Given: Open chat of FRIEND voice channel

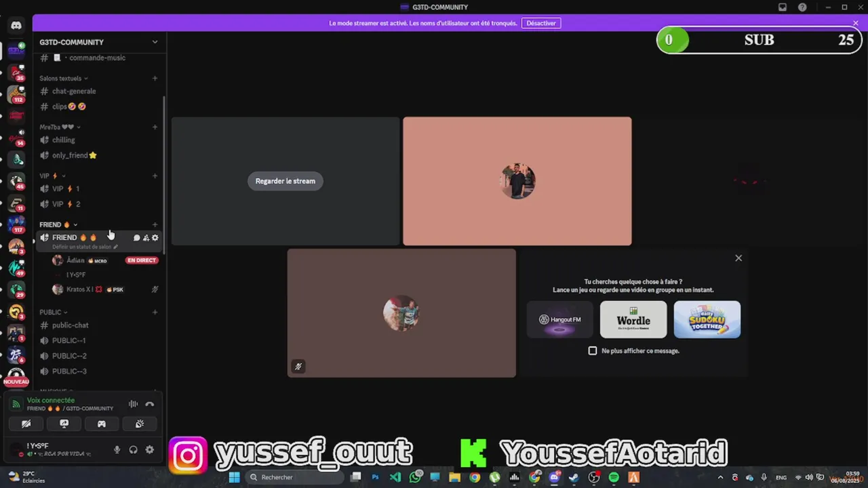Looking at the screenshot, I should click(136, 238).
